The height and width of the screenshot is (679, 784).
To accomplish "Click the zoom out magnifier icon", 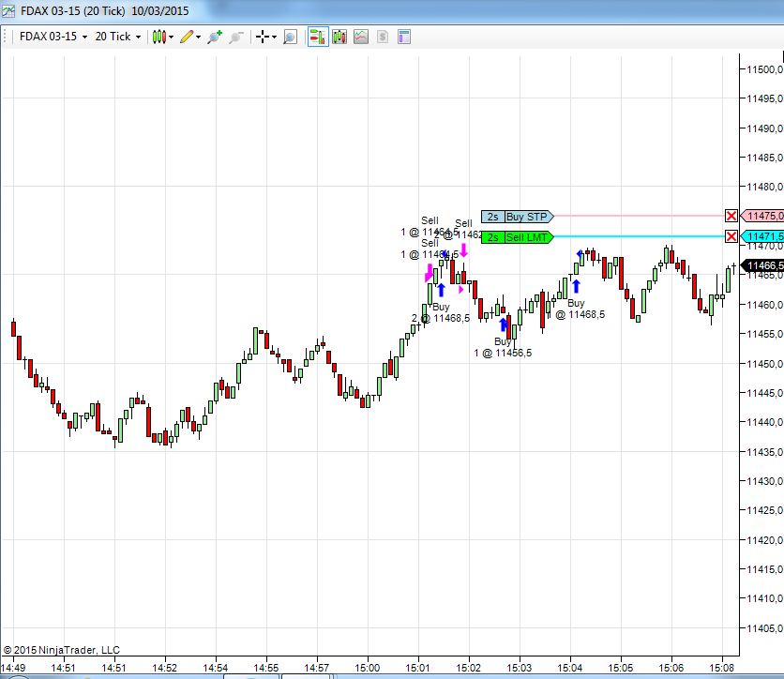I will coord(236,37).
